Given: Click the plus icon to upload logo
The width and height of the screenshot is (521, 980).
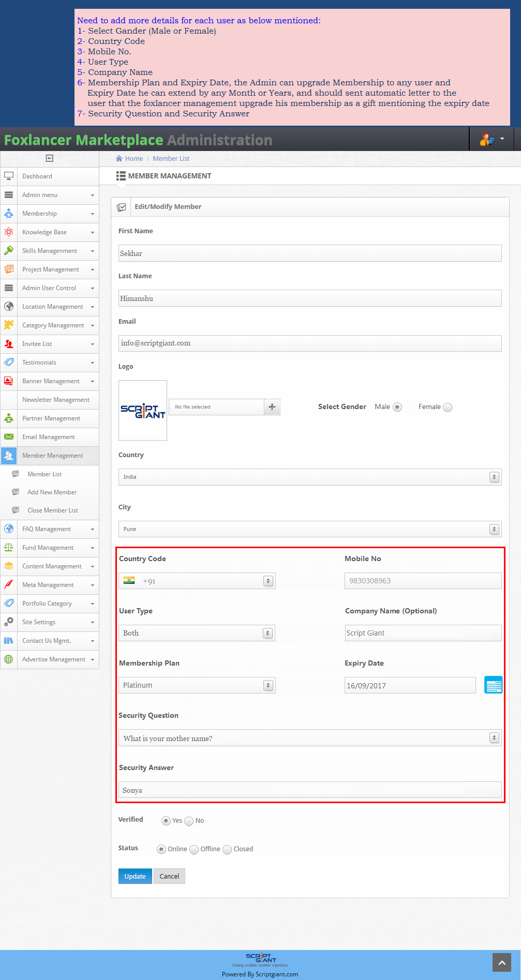Looking at the screenshot, I should [272, 407].
